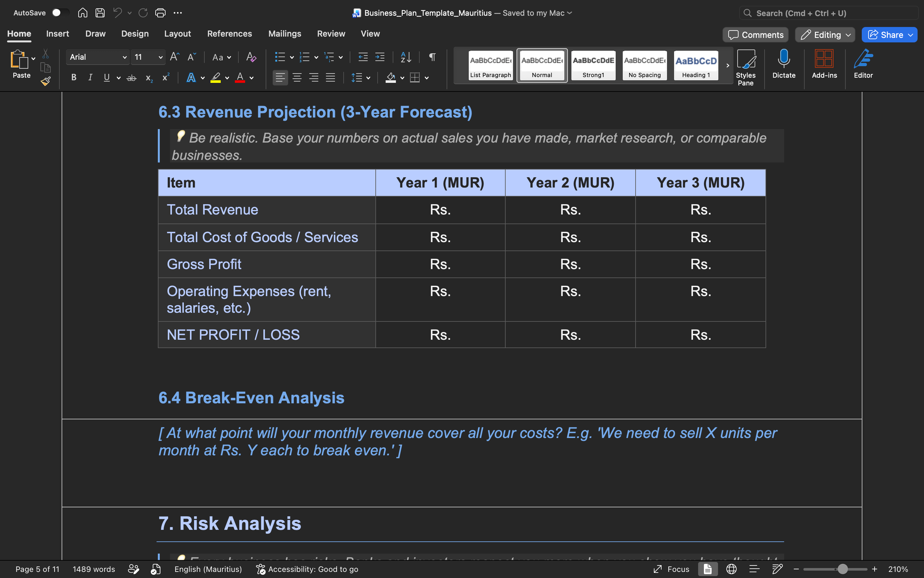Click the Comments button
The image size is (924, 578).
[x=755, y=35]
